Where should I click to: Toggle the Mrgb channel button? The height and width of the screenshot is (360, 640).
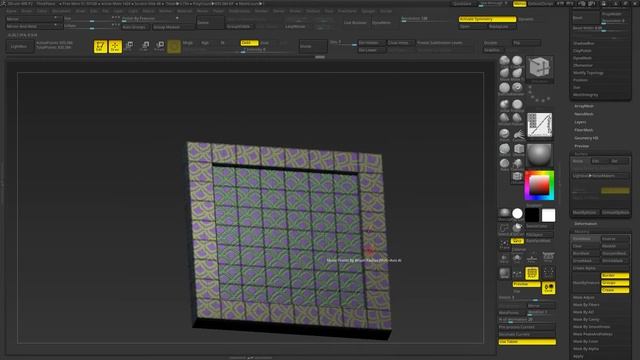188,42
